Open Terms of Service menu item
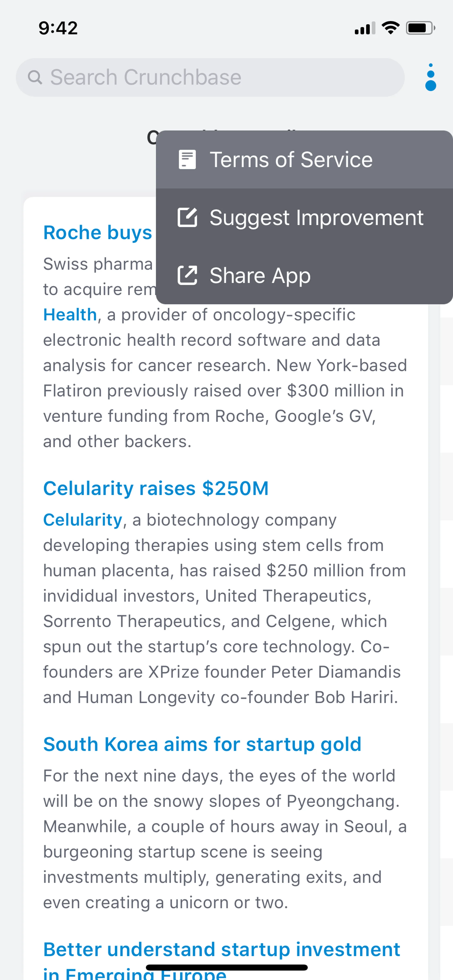 click(x=291, y=159)
